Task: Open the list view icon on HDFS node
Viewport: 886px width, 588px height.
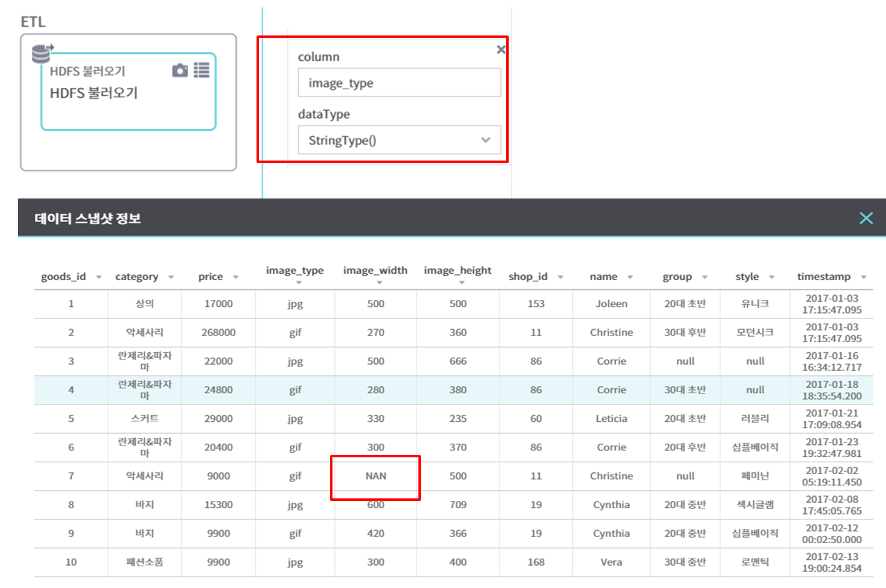Action: pos(202,70)
